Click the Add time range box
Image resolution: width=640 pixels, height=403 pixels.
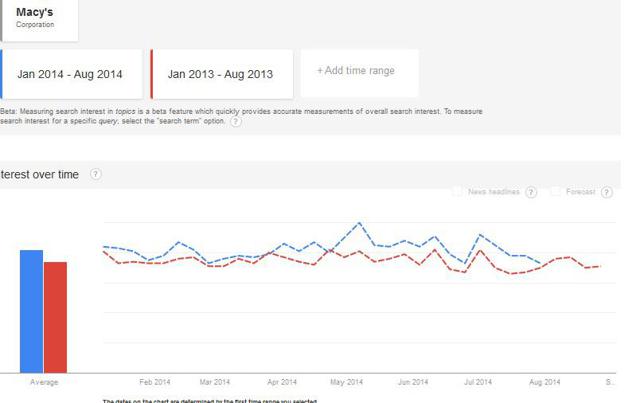click(360, 73)
